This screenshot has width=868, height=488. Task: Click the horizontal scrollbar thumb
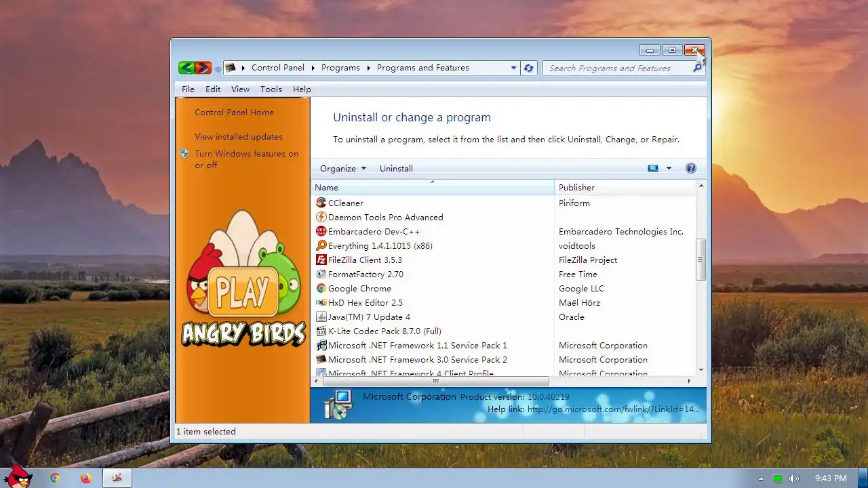[x=435, y=381]
